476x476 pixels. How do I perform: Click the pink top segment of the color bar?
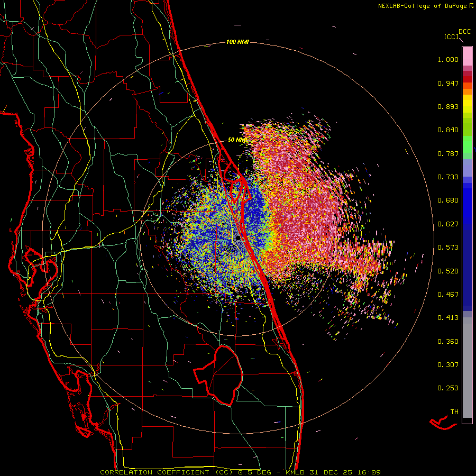coord(467,56)
